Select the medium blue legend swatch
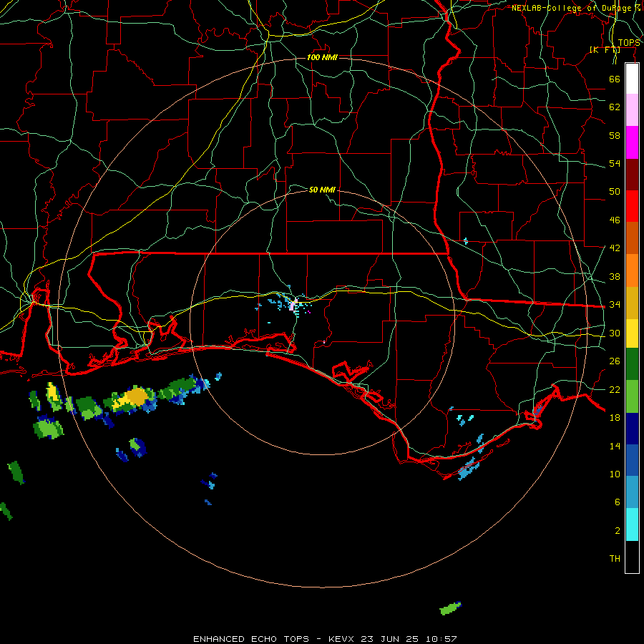 tap(632, 460)
